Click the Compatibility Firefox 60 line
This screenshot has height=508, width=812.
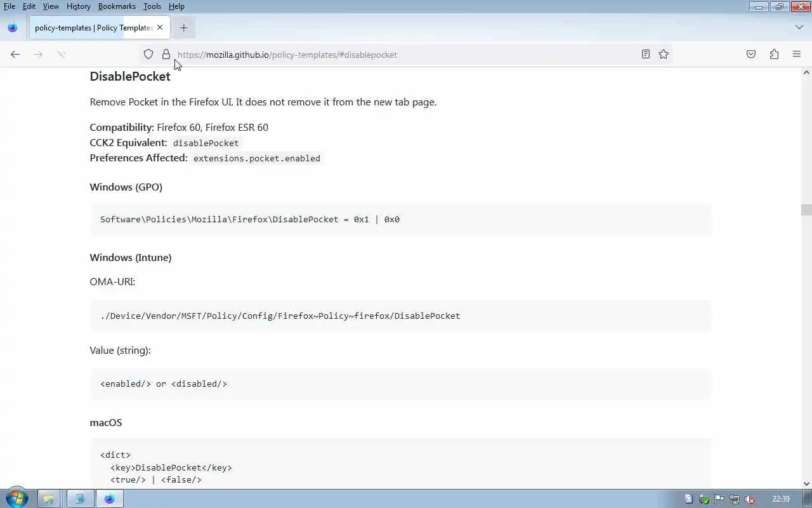[x=179, y=128]
